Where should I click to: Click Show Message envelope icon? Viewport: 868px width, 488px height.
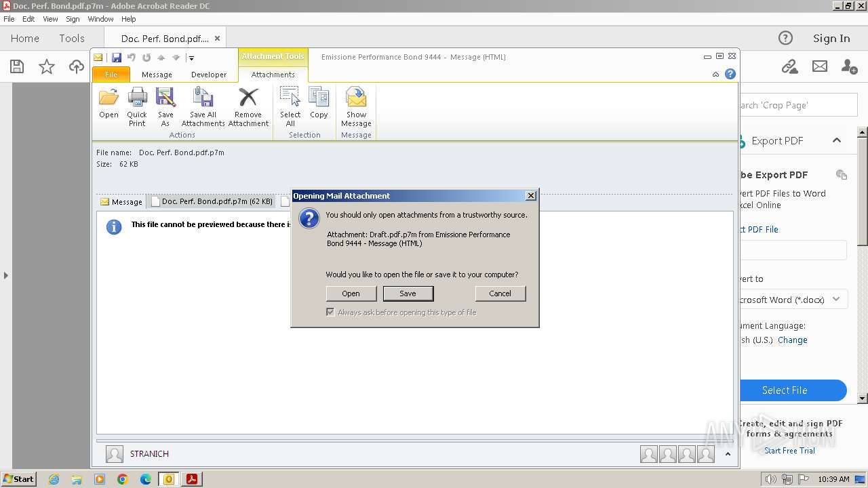[x=356, y=97]
